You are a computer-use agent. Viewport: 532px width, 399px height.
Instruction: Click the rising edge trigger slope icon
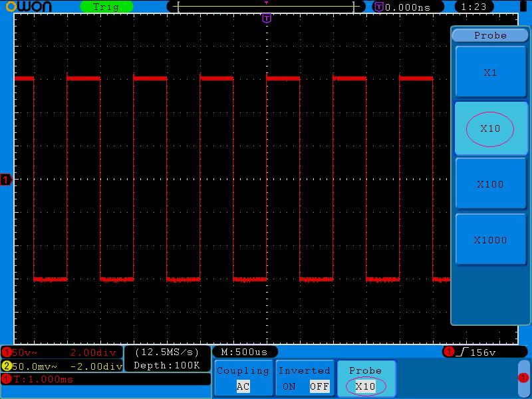[x=462, y=352]
